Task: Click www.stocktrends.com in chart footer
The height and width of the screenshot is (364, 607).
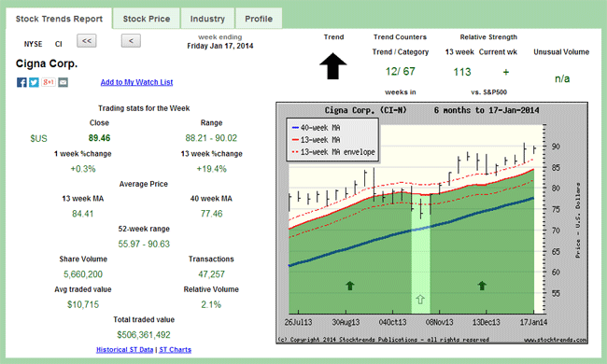Action: pos(555,340)
